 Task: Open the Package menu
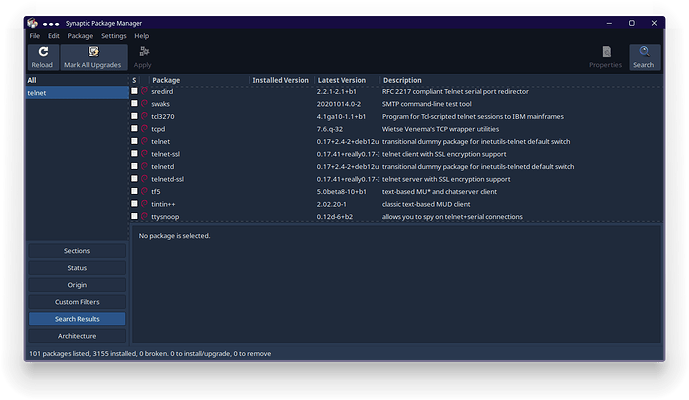pos(80,36)
